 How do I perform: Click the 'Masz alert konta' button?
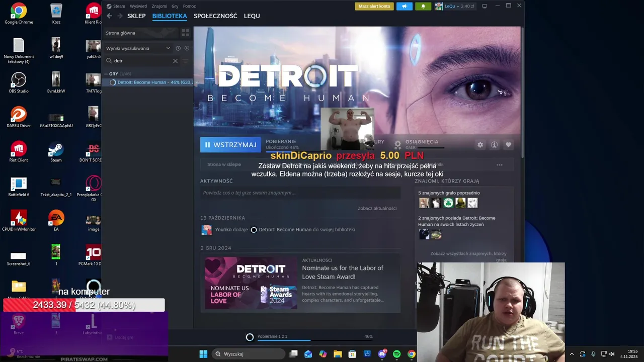coord(374,6)
